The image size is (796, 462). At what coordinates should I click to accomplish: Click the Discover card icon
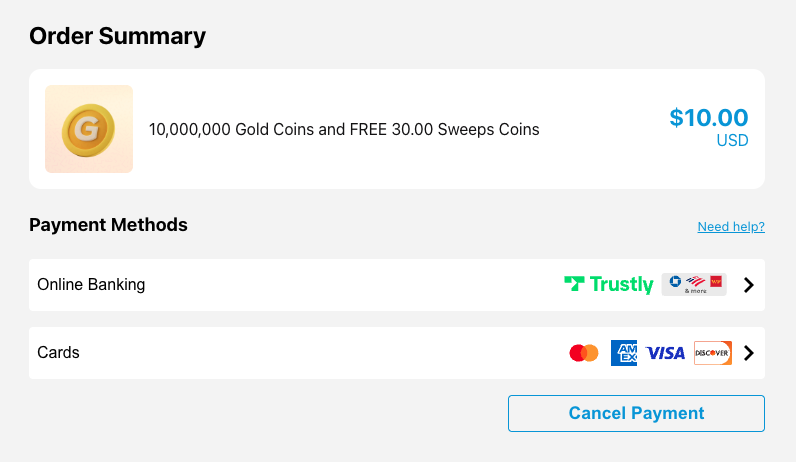(713, 353)
